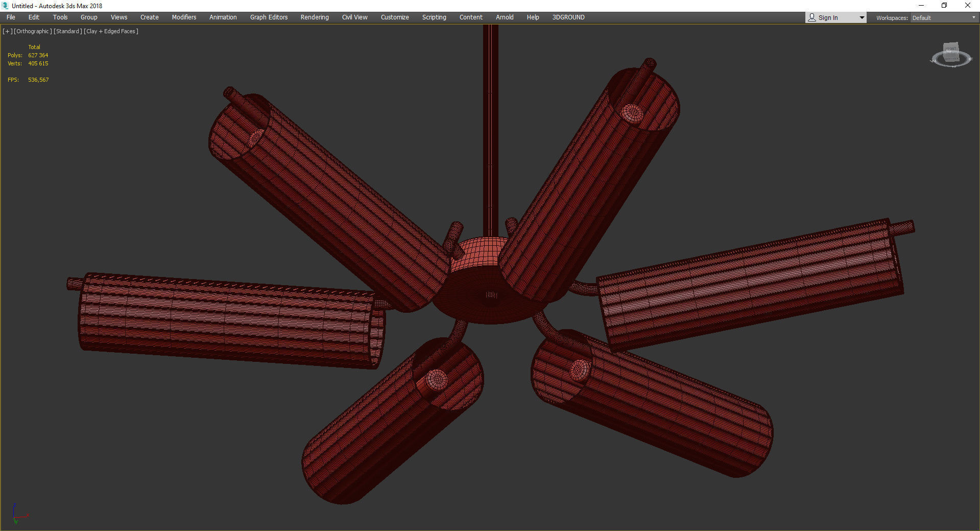The height and width of the screenshot is (531, 980).
Task: Open the Workspaces Default dropdown
Action: [x=944, y=18]
